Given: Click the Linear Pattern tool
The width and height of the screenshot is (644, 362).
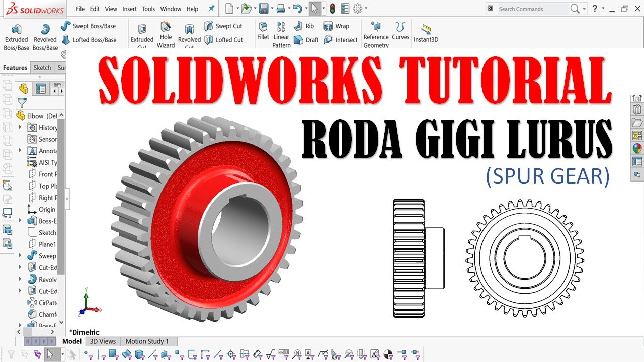Looking at the screenshot, I should click(281, 35).
